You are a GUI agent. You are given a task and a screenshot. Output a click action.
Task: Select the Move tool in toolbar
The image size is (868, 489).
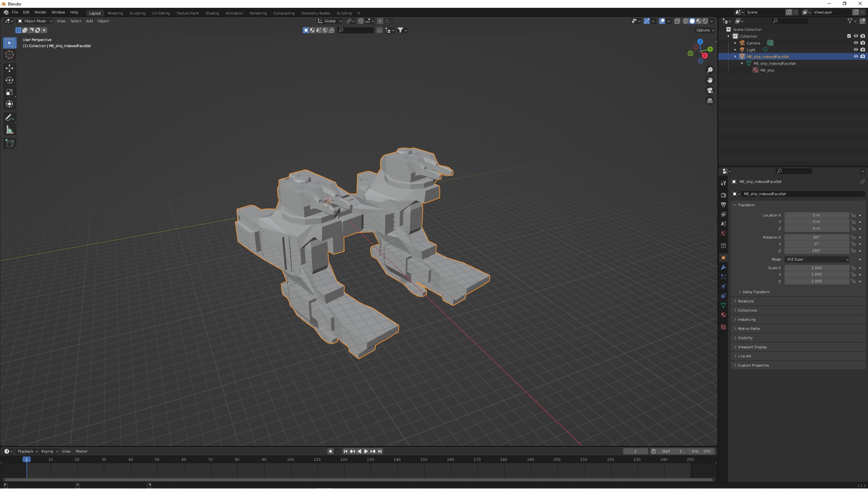point(10,68)
